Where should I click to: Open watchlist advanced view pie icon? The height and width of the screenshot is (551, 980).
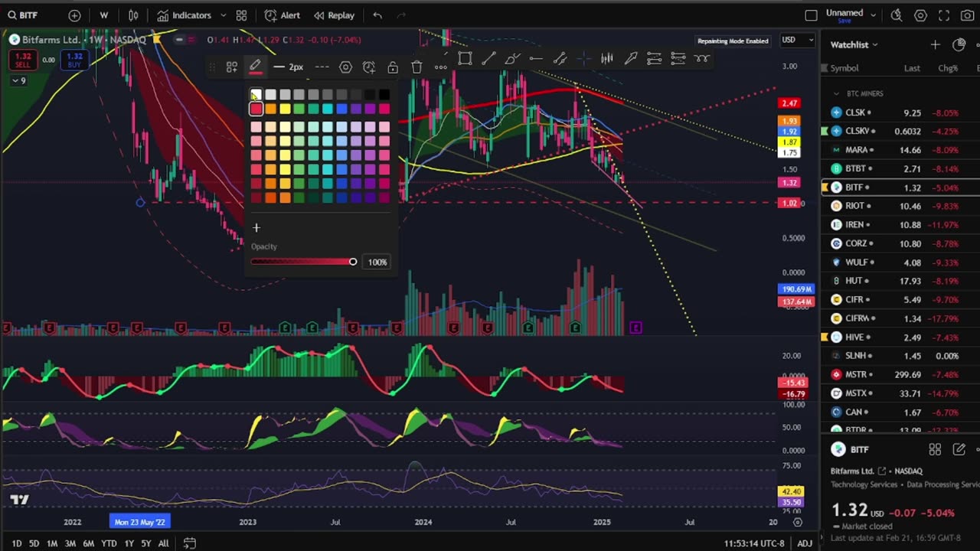959,44
